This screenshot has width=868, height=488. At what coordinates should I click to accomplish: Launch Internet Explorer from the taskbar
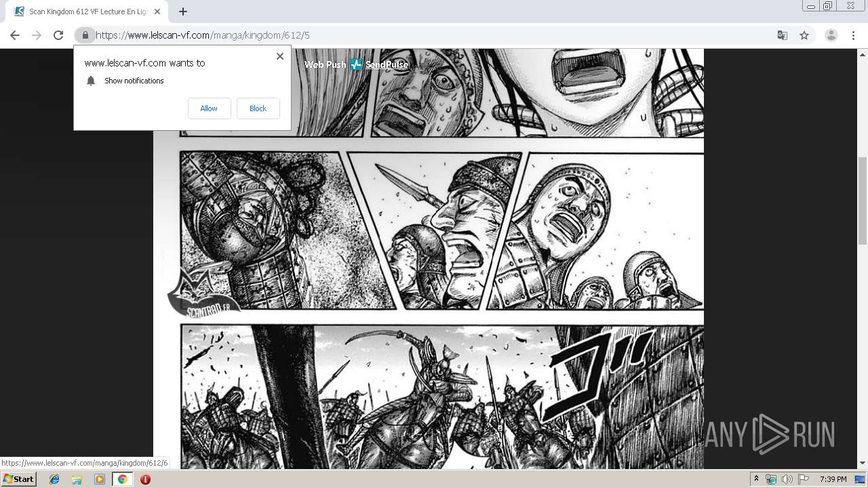click(54, 479)
